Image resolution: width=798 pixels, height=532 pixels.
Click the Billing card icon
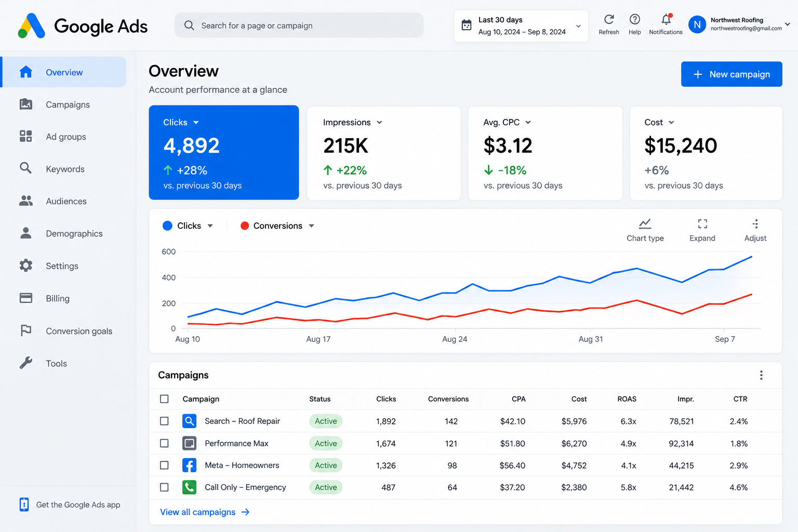click(x=26, y=298)
